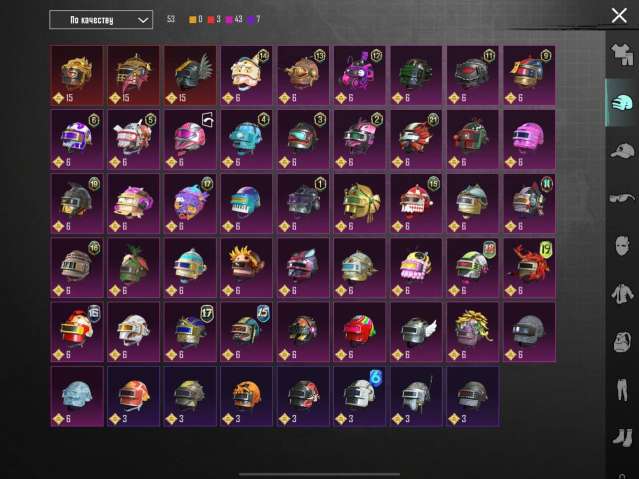Open the boots category icon

[x=622, y=437]
